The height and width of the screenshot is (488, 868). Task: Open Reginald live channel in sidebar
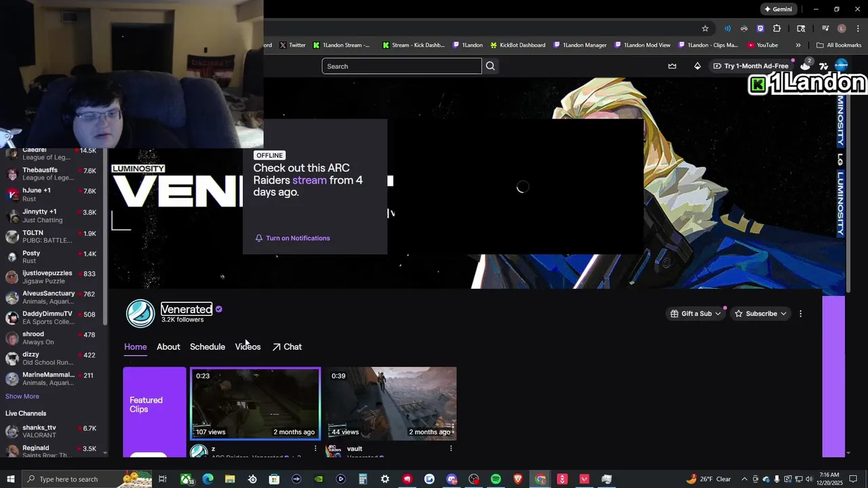(52, 451)
